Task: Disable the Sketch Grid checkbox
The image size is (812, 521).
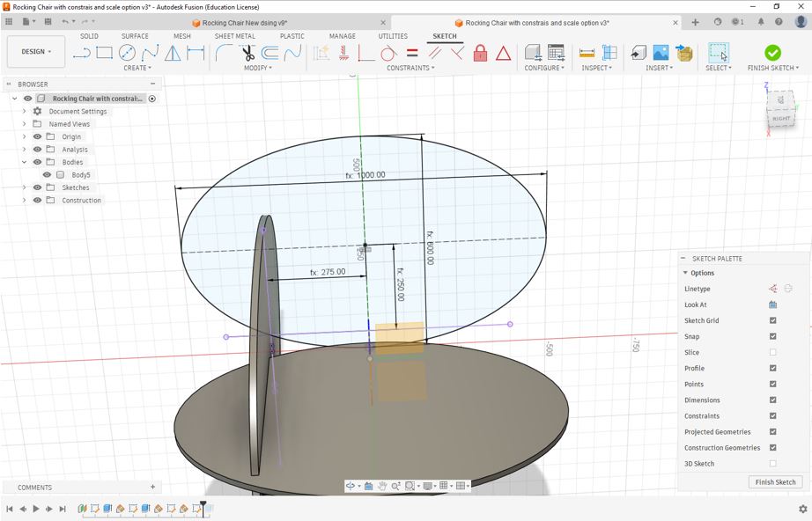Action: [772, 320]
